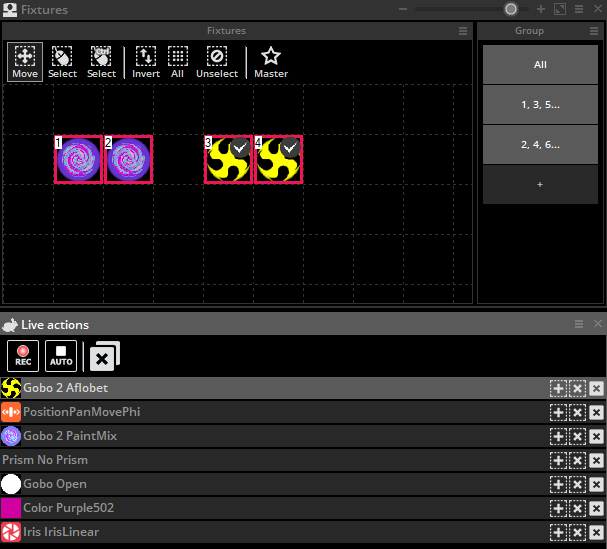Select fixture 1 thumbnail

coord(78,160)
